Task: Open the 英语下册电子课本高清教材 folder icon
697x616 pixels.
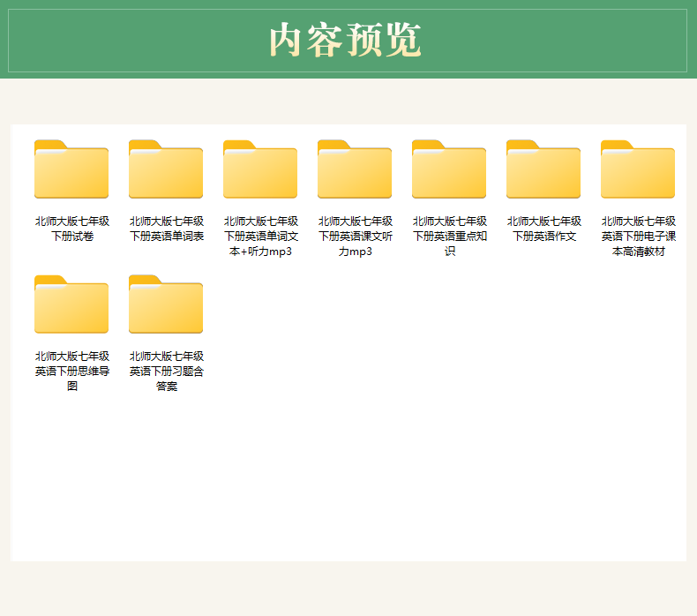Action: click(x=638, y=169)
